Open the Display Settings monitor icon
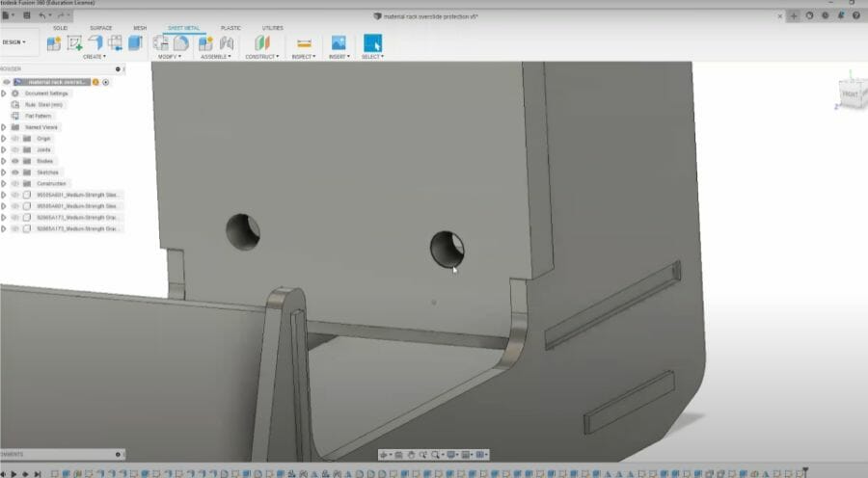The height and width of the screenshot is (478, 868). (451, 455)
